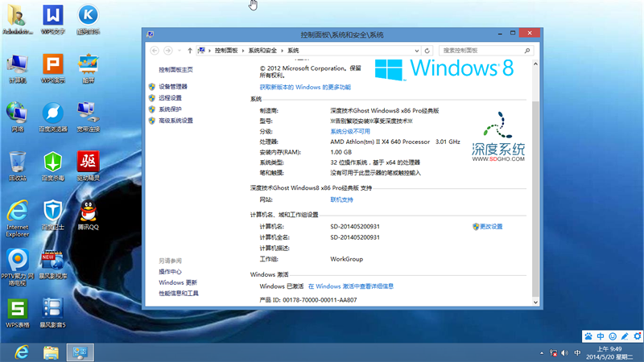The width and height of the screenshot is (644, 362).
Task: Click 系统和安全 breadcrumb in address bar
Action: [x=262, y=51]
